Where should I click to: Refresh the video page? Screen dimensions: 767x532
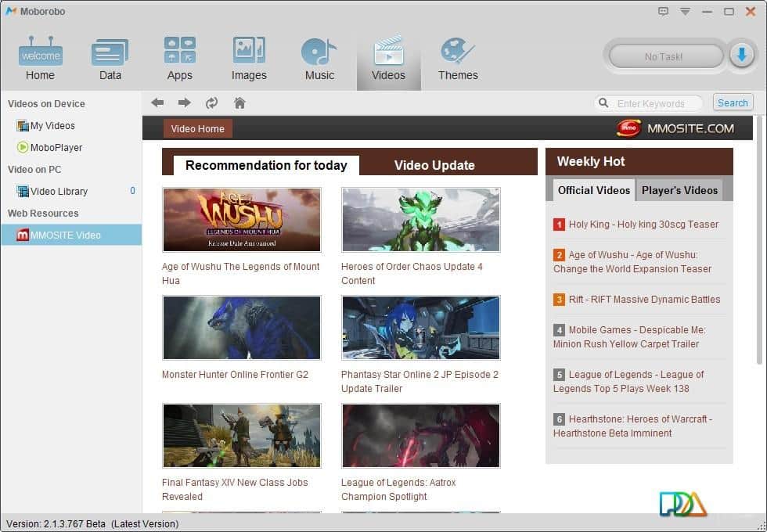click(x=211, y=103)
